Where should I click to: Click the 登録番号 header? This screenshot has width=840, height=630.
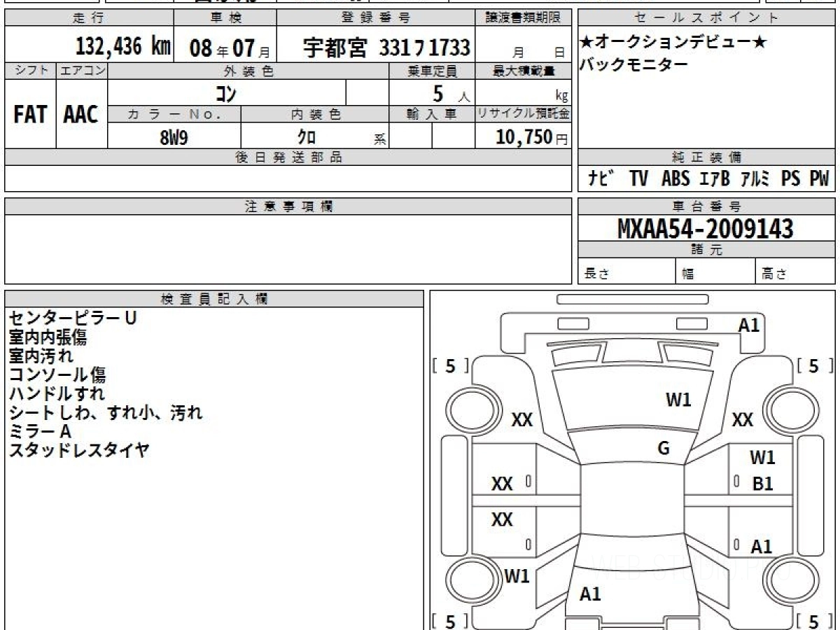[377, 18]
